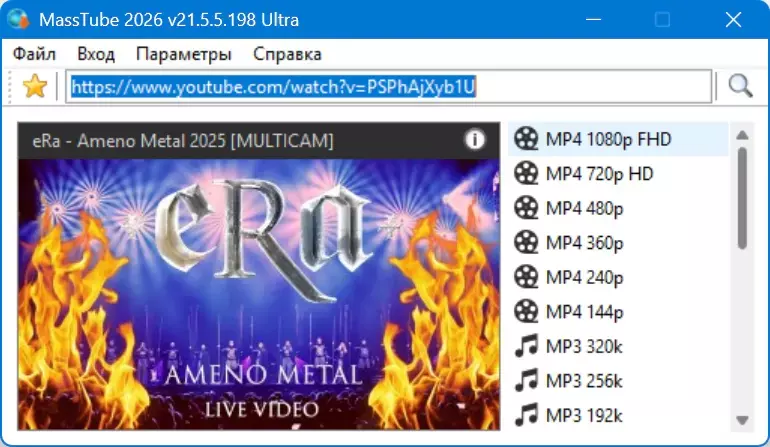Screen dimensions: 770x447
Task: Open the Справка menu
Action: (x=287, y=54)
